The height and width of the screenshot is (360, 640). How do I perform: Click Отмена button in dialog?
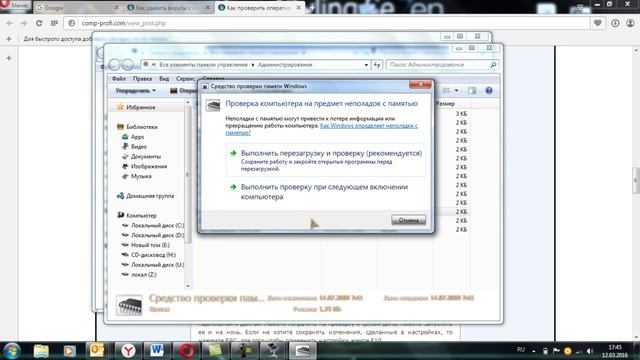[409, 220]
